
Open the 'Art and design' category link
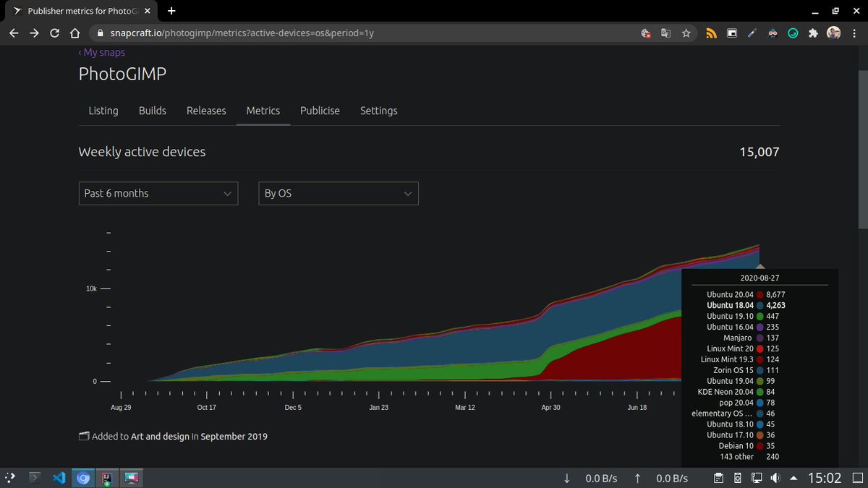coord(160,437)
